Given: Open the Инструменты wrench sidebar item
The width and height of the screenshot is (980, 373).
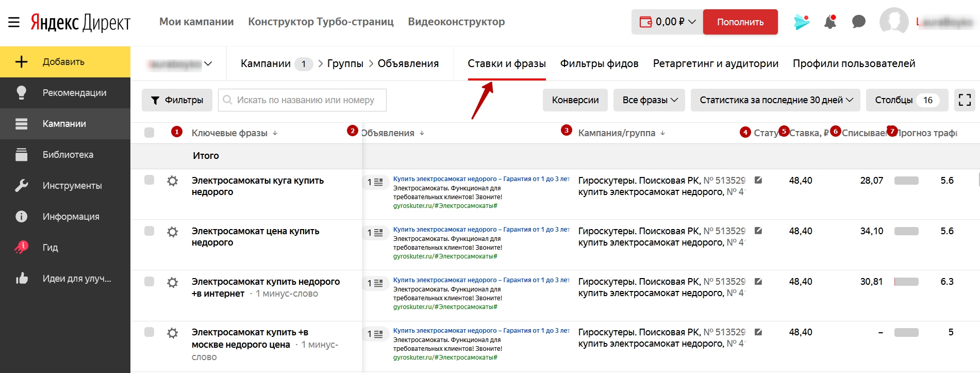Looking at the screenshot, I should (65, 186).
